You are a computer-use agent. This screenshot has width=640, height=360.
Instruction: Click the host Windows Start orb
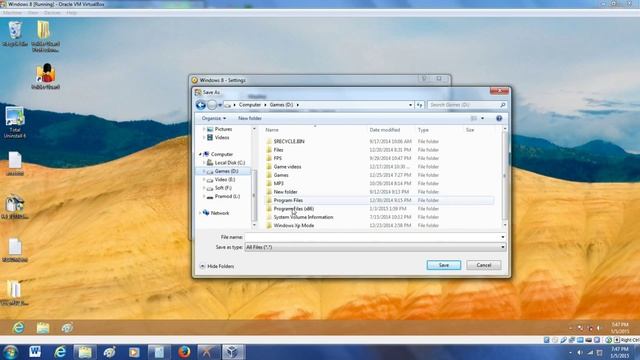[10, 352]
